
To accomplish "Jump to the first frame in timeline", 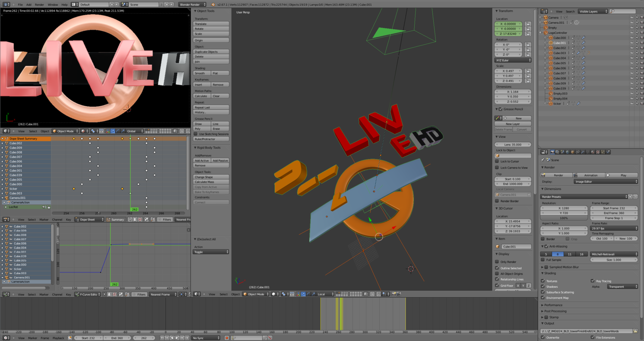I will pos(162,338).
